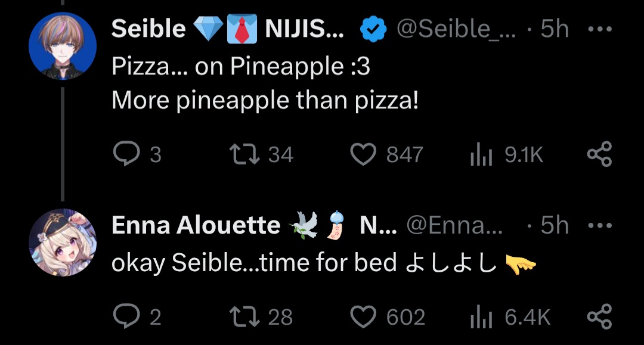Open Seible's profile picture
Screen dimensions: 644x345
pyautogui.click(x=62, y=46)
